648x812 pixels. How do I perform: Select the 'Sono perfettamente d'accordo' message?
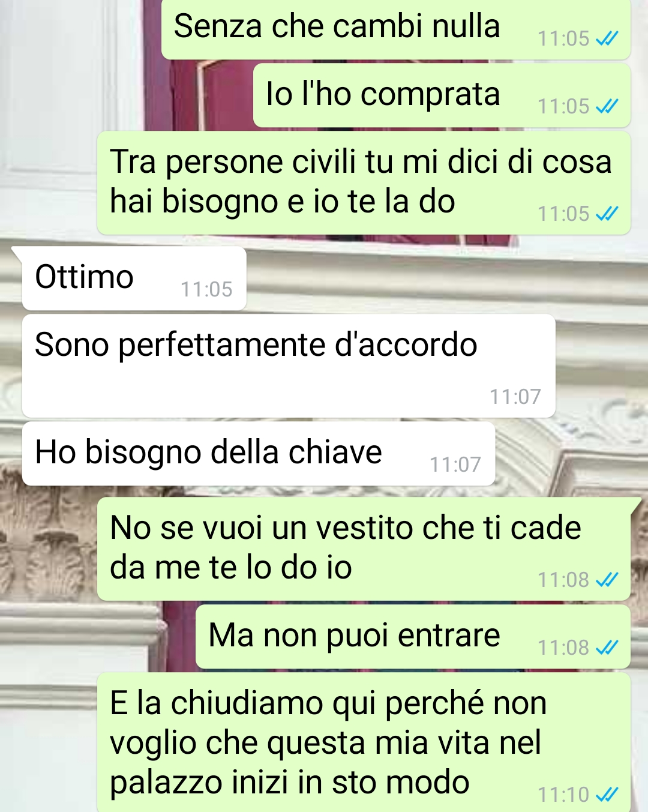[x=289, y=365]
